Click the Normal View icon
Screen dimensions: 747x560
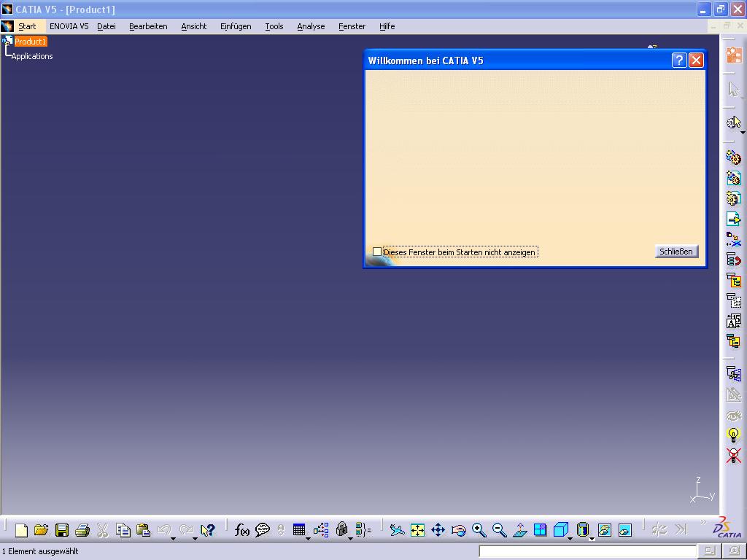point(519,530)
